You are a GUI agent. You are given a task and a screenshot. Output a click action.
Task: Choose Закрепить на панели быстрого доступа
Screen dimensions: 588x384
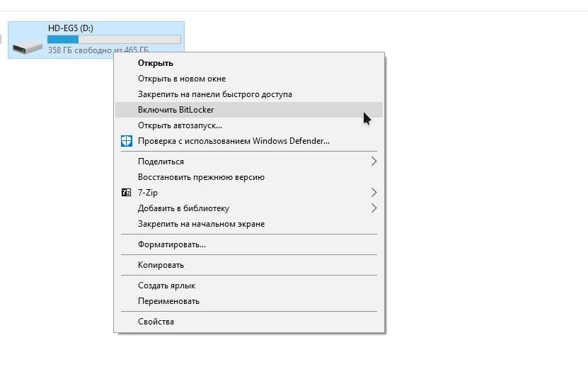click(x=249, y=94)
